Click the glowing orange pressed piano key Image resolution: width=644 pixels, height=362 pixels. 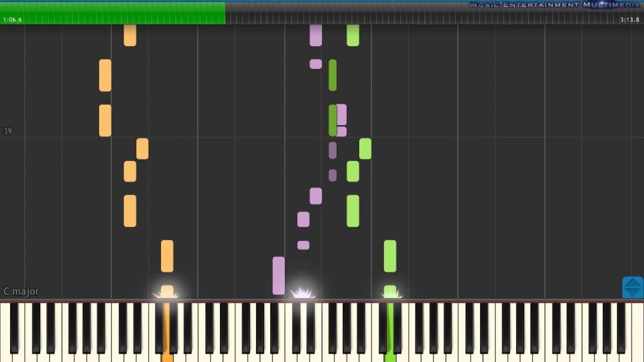(167, 332)
